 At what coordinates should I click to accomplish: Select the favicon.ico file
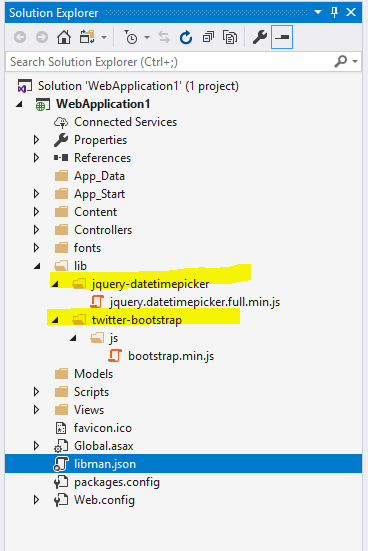[x=103, y=428]
